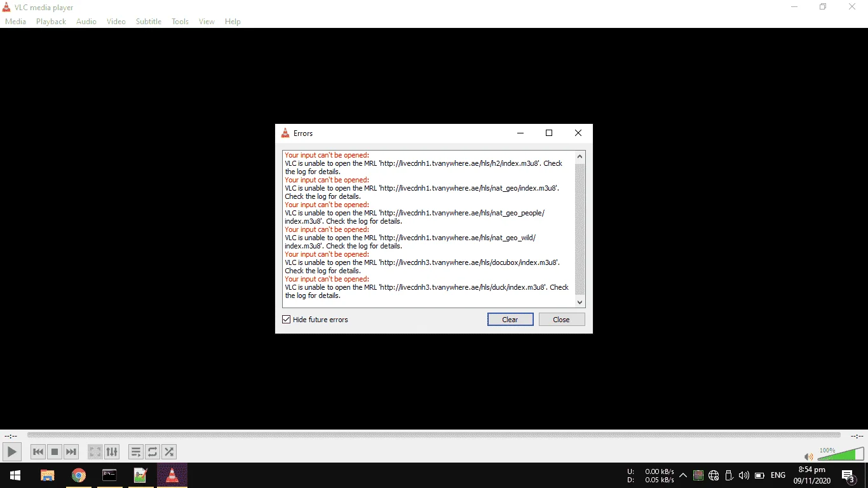Toggle fullscreen video mode
Screen dimensions: 868x488
tap(95, 452)
